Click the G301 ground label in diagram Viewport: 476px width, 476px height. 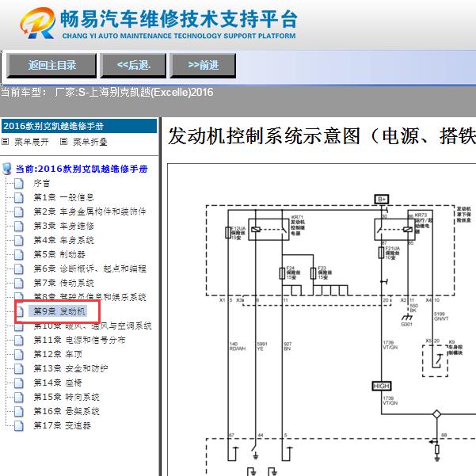click(407, 324)
